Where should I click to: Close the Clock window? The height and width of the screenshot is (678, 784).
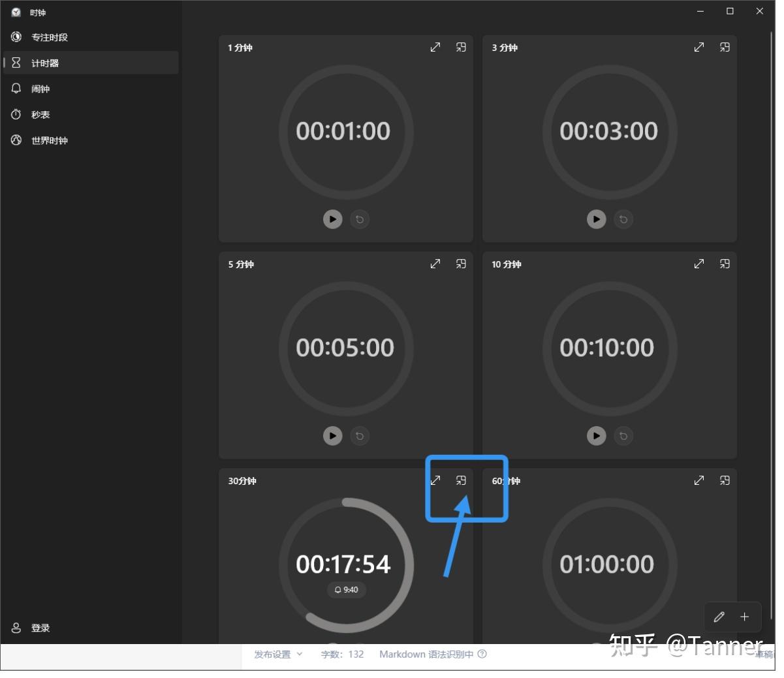tap(760, 11)
